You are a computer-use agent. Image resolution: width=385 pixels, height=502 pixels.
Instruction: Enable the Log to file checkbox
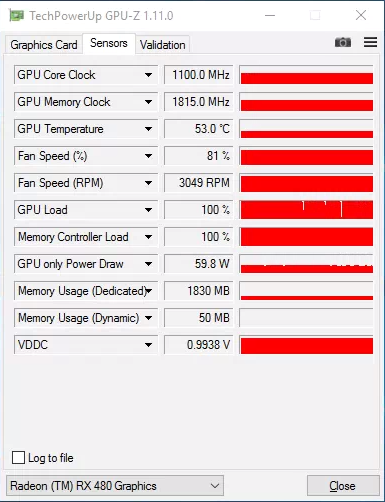[18, 457]
